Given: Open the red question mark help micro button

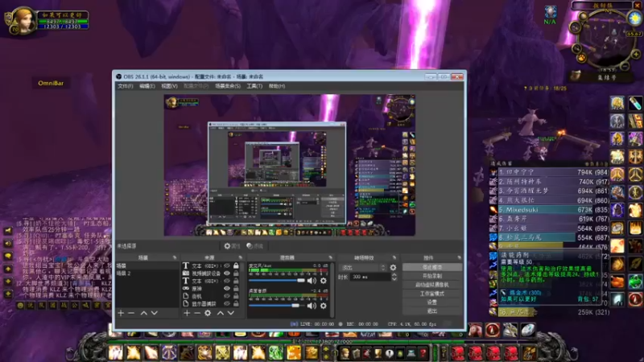Looking at the screenshot, I should (423, 353).
